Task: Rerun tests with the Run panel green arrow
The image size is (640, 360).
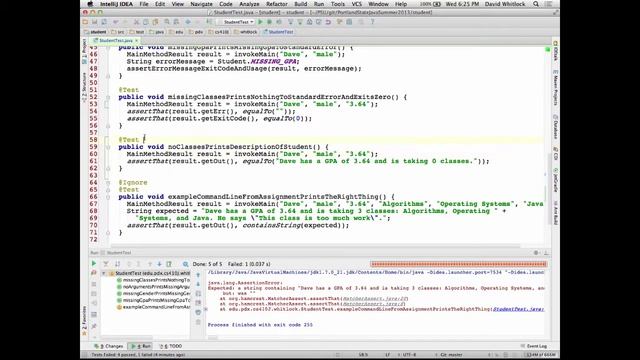Action: (94, 264)
